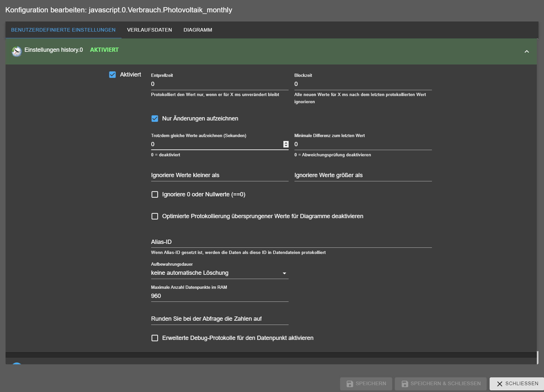Click the X icon on Schliessen button
544x392 pixels.
(500, 384)
